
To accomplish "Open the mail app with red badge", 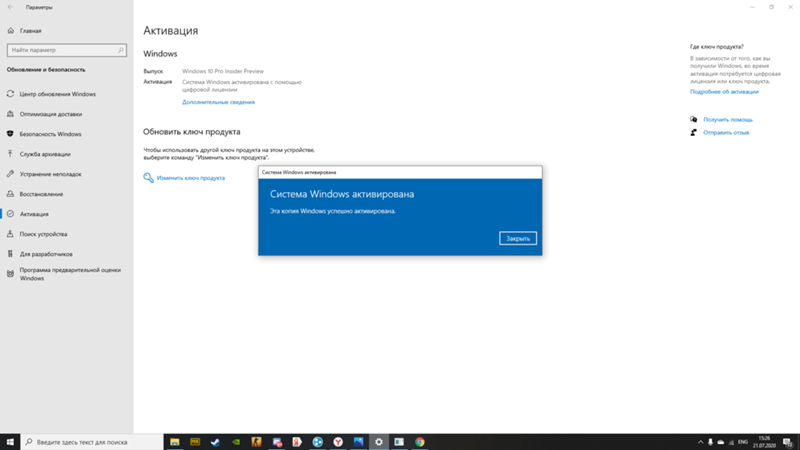I will [277, 442].
